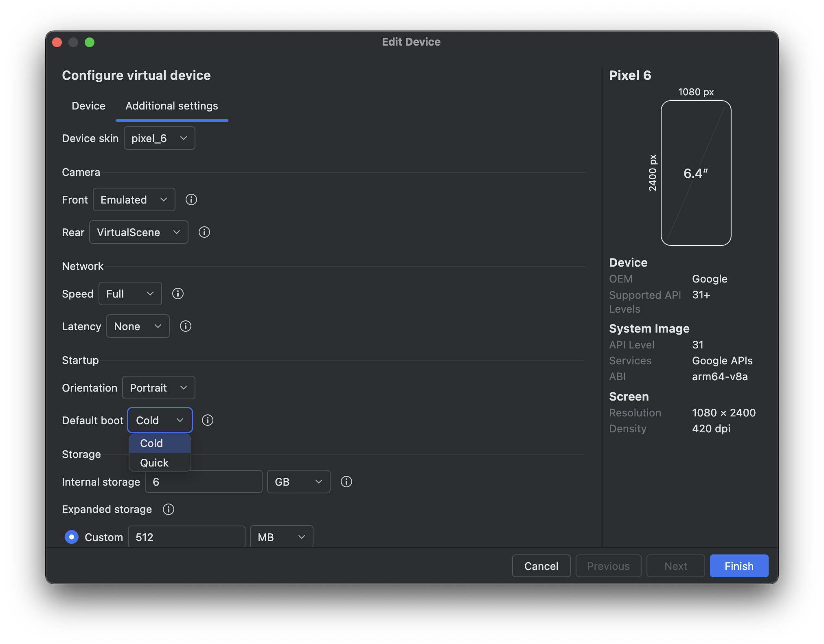The image size is (824, 644).
Task: Click the 'Pixel 6' heading text
Action: pyautogui.click(x=630, y=75)
